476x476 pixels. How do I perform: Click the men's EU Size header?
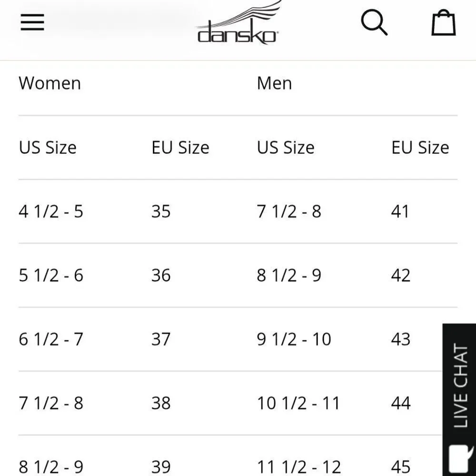pos(420,148)
